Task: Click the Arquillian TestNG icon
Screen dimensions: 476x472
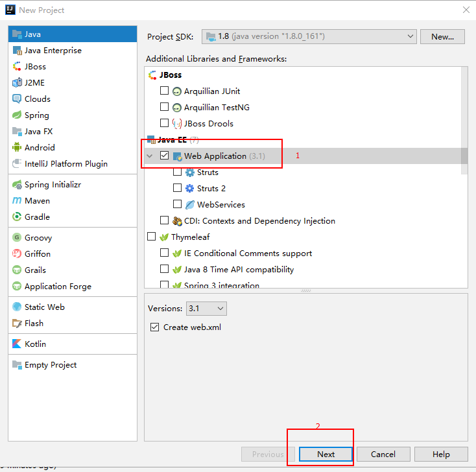Action: click(x=177, y=108)
